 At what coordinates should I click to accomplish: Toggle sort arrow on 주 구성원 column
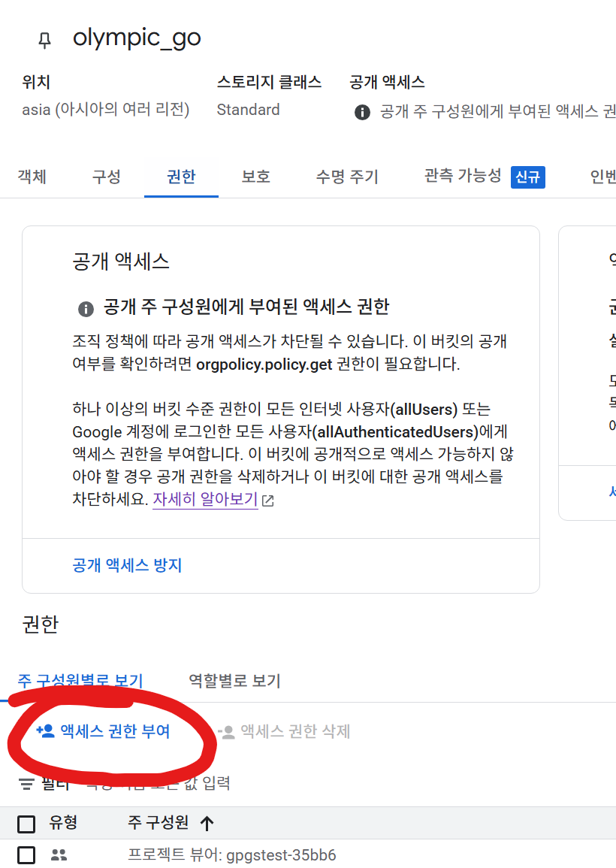click(207, 823)
